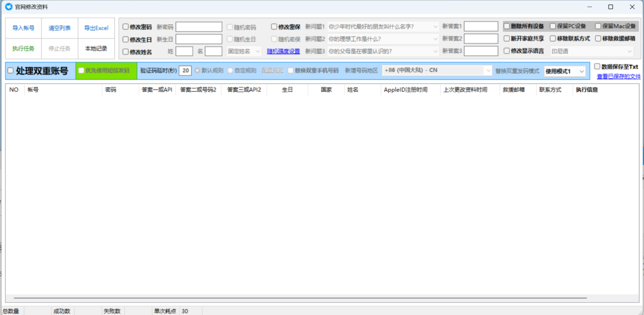This screenshot has width=644, height=315.
Task: Open 本地记录 local records
Action: point(96,48)
